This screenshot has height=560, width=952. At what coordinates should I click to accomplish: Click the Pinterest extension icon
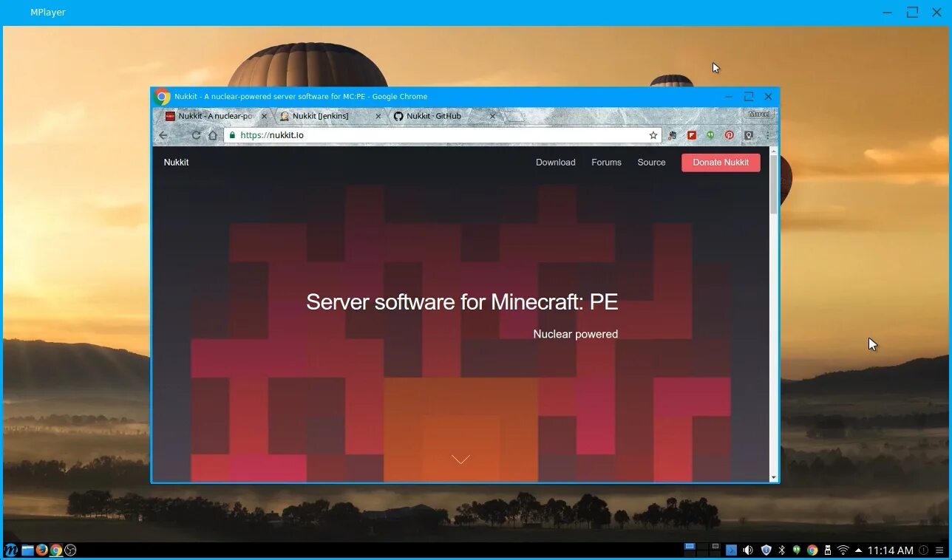[729, 135]
